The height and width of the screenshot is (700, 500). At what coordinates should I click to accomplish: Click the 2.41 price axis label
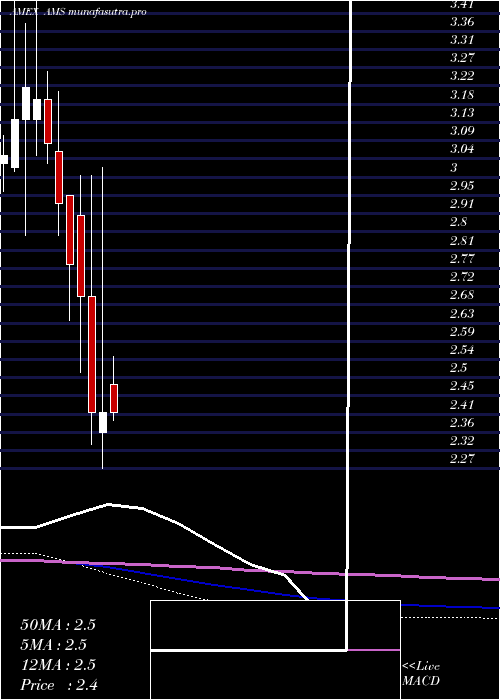pos(462,405)
